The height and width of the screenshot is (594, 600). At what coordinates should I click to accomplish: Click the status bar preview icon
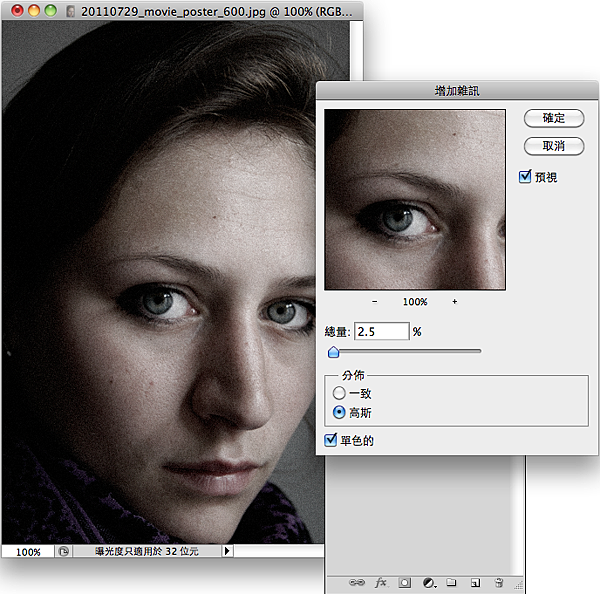(64, 551)
